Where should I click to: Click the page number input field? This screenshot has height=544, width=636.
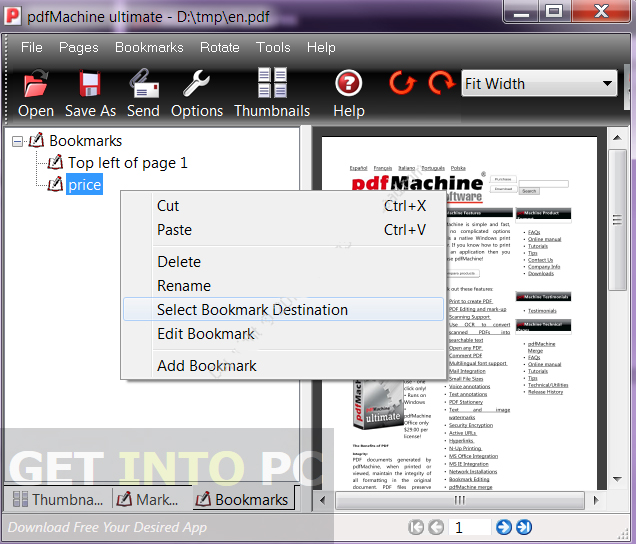click(x=470, y=527)
